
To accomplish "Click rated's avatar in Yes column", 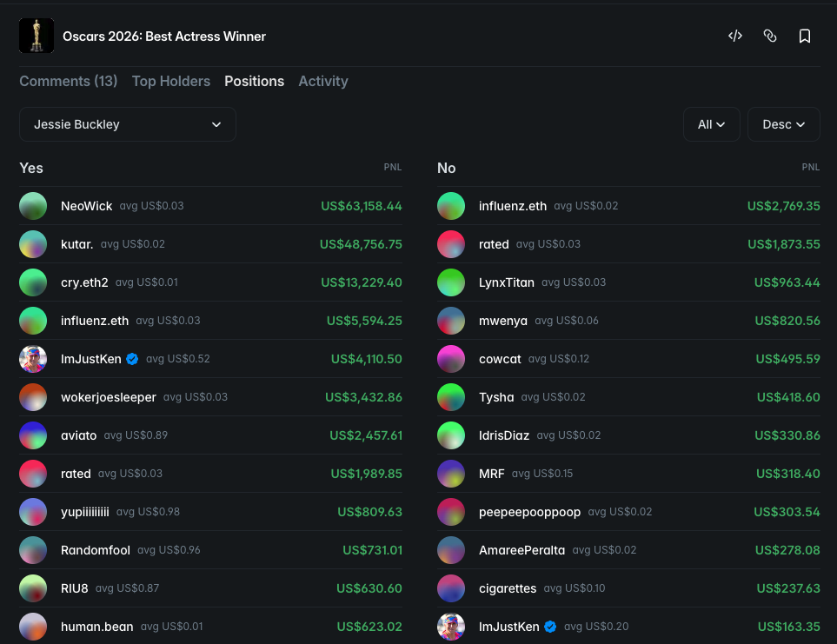I will click(x=33, y=474).
